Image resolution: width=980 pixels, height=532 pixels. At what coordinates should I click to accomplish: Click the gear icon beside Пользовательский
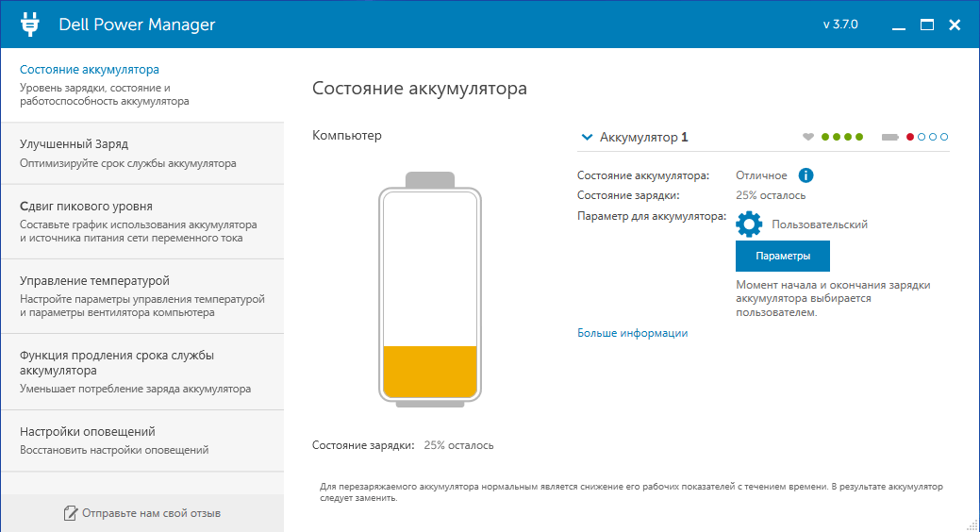pos(749,224)
